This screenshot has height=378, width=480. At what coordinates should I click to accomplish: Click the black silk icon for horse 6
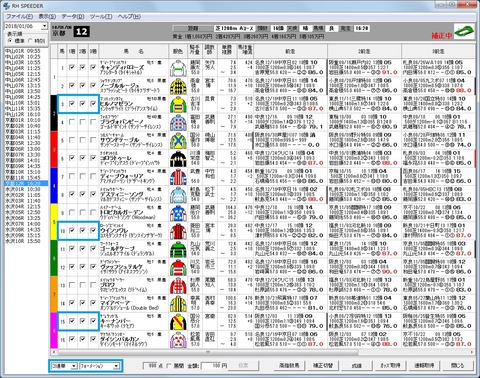[178, 158]
